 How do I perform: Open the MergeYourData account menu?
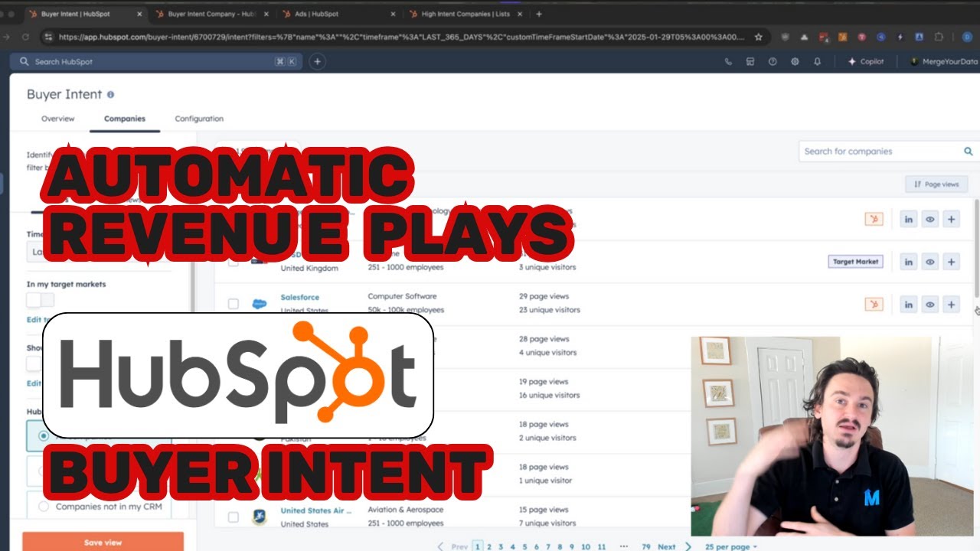point(944,62)
